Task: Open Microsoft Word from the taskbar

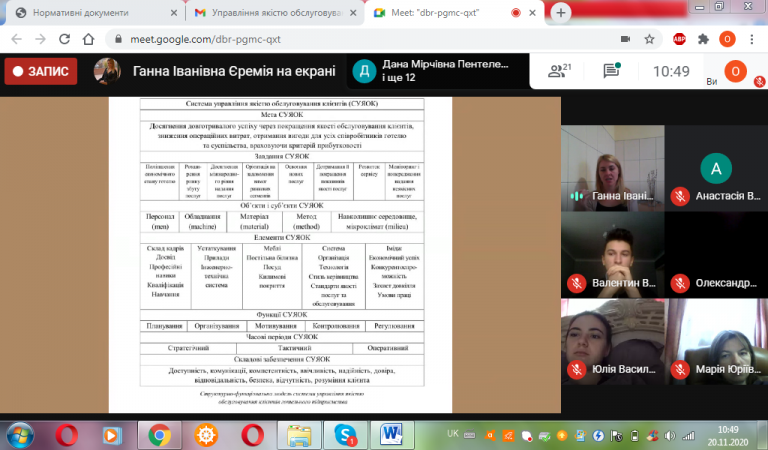Action: [x=390, y=434]
